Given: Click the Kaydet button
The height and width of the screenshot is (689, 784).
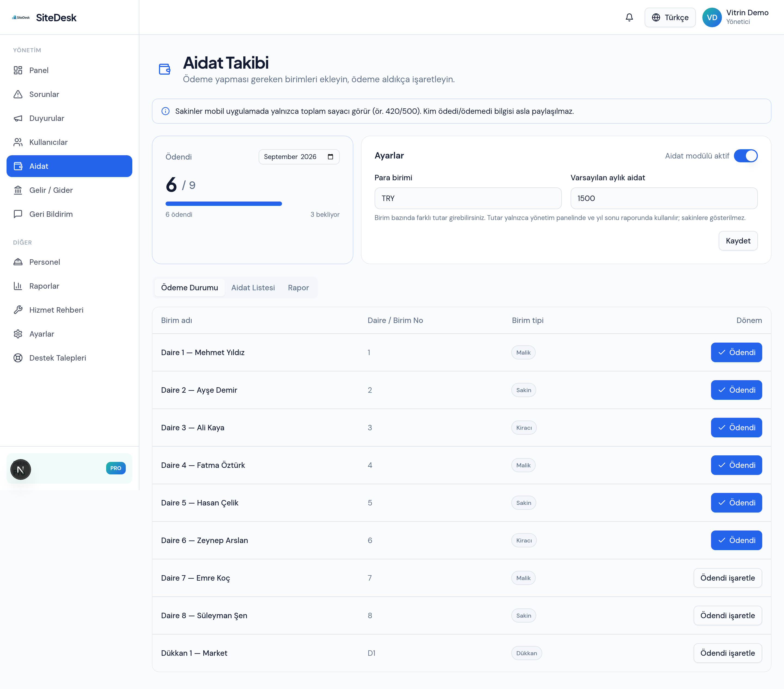Looking at the screenshot, I should pyautogui.click(x=738, y=241).
